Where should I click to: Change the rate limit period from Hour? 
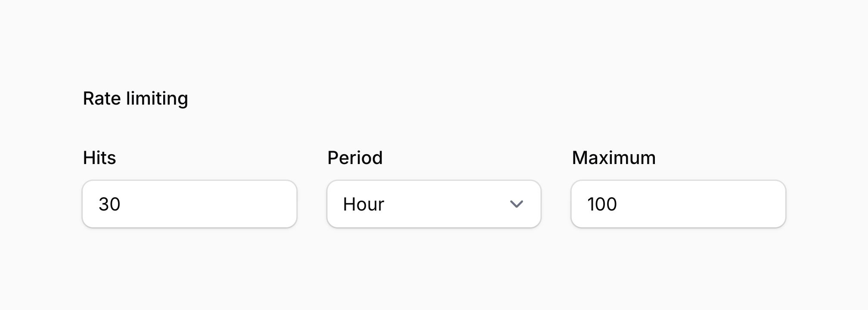434,204
